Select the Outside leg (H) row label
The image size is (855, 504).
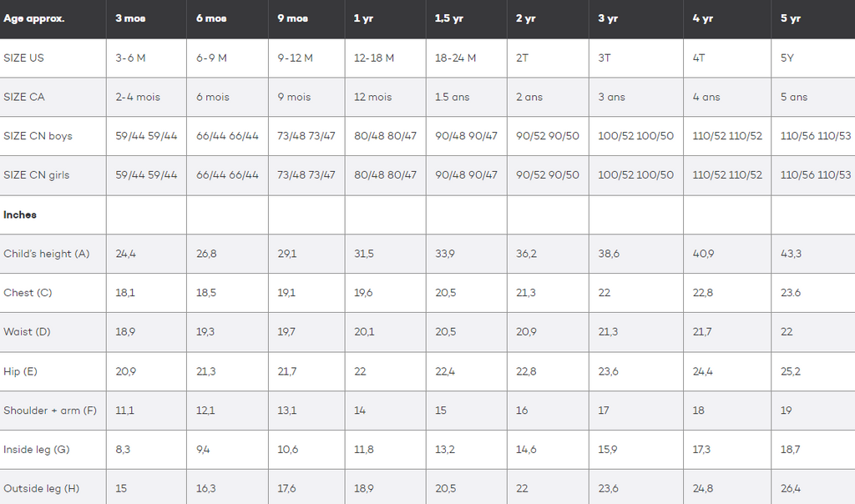(42, 488)
